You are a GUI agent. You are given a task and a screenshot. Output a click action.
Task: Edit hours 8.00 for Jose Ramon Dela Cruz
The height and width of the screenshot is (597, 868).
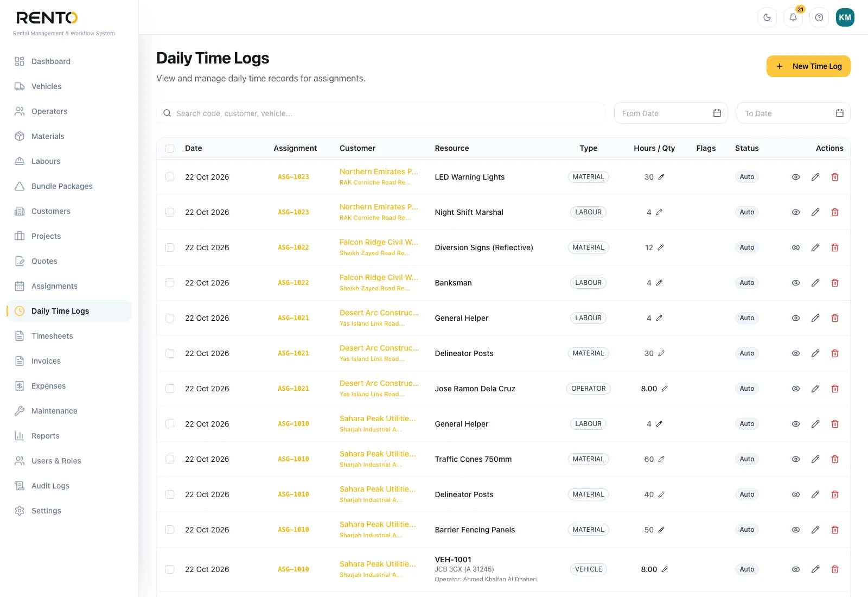tap(665, 389)
